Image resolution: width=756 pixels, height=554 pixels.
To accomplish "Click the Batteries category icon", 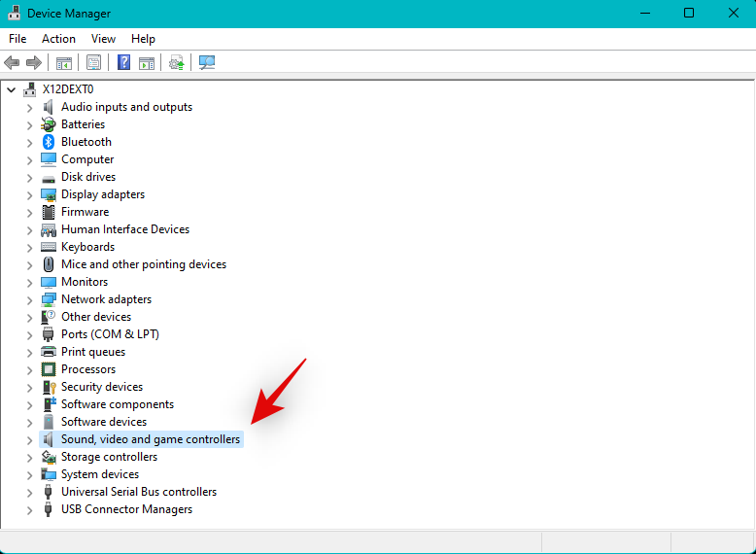I will coord(49,124).
